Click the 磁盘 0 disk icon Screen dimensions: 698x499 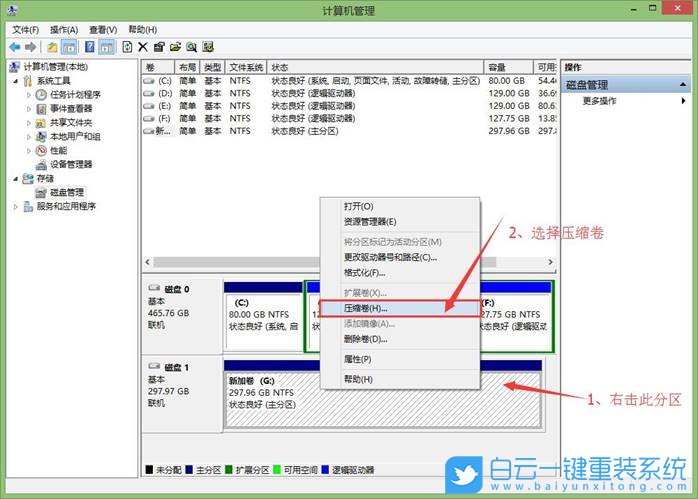(x=154, y=288)
